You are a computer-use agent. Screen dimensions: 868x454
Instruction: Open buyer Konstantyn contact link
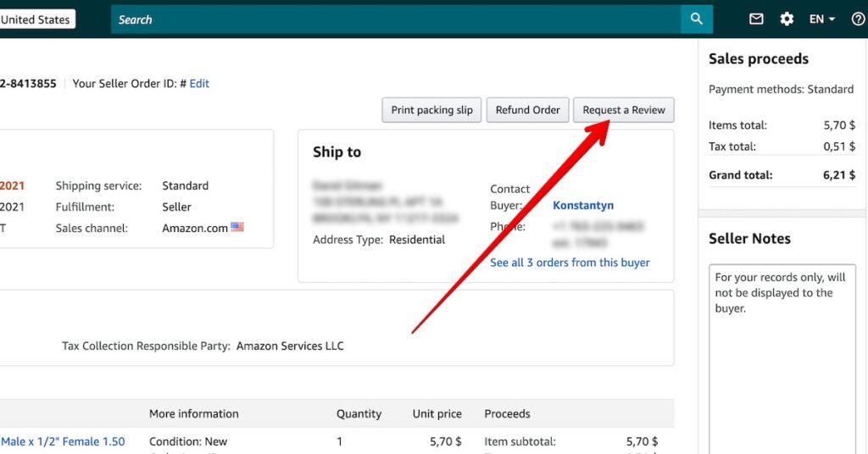[x=583, y=205]
